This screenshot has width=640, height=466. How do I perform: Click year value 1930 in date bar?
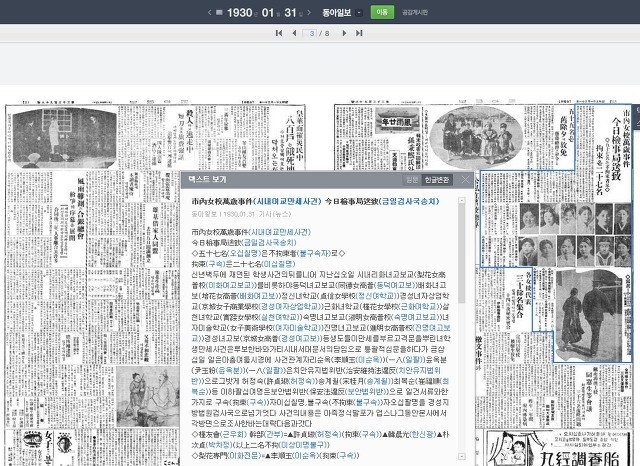pos(240,13)
